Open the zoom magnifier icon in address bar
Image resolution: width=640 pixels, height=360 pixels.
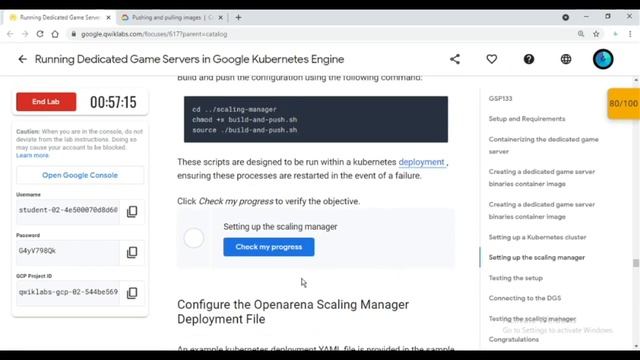click(581, 34)
